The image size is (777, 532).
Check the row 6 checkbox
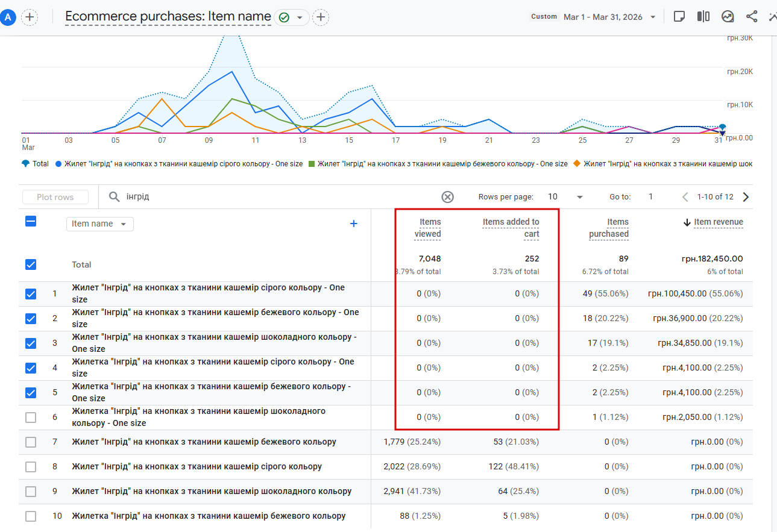pos(31,418)
